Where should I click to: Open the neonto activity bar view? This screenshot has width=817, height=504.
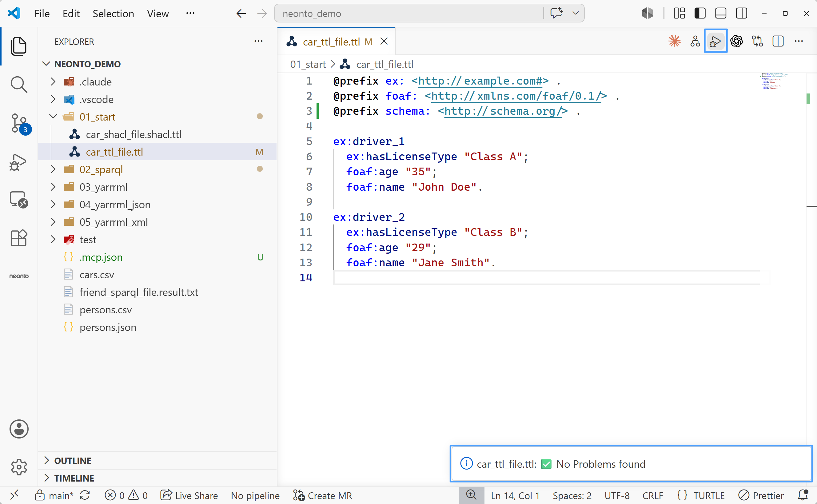pos(19,276)
